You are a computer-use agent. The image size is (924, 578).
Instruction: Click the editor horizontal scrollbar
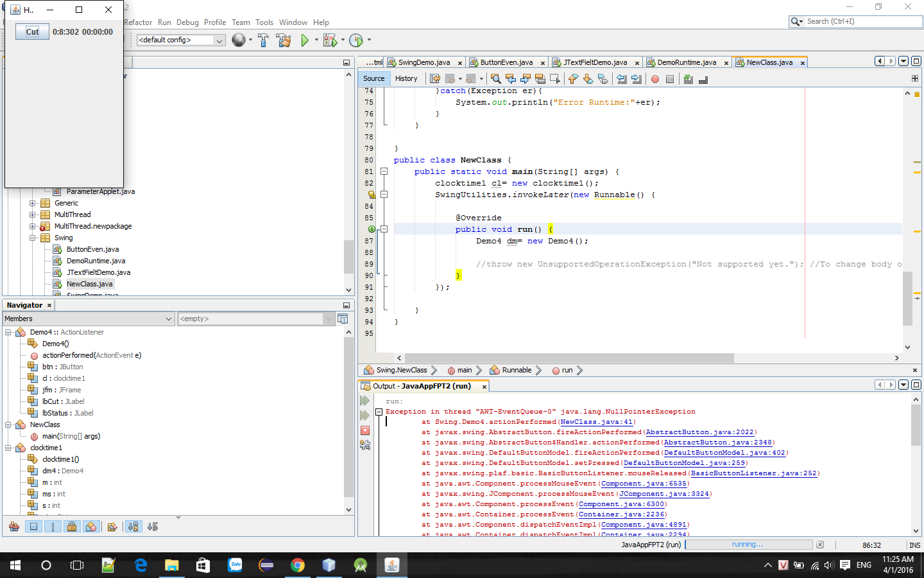[569, 358]
